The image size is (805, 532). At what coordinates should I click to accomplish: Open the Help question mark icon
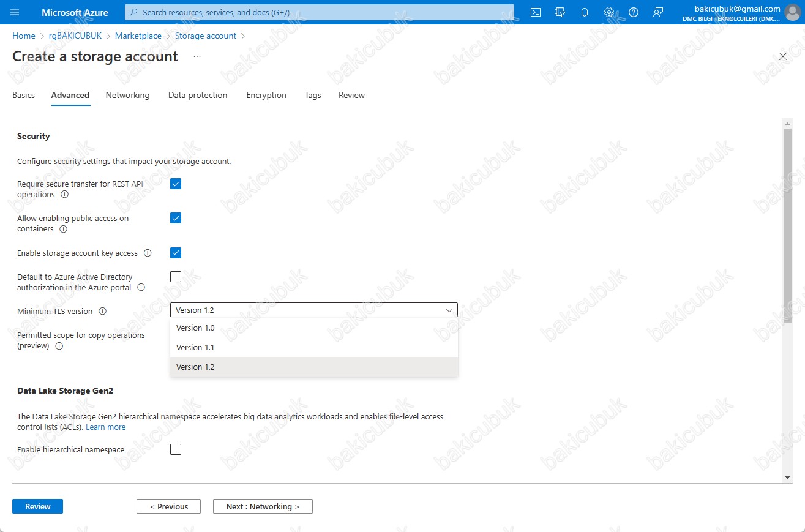point(634,12)
